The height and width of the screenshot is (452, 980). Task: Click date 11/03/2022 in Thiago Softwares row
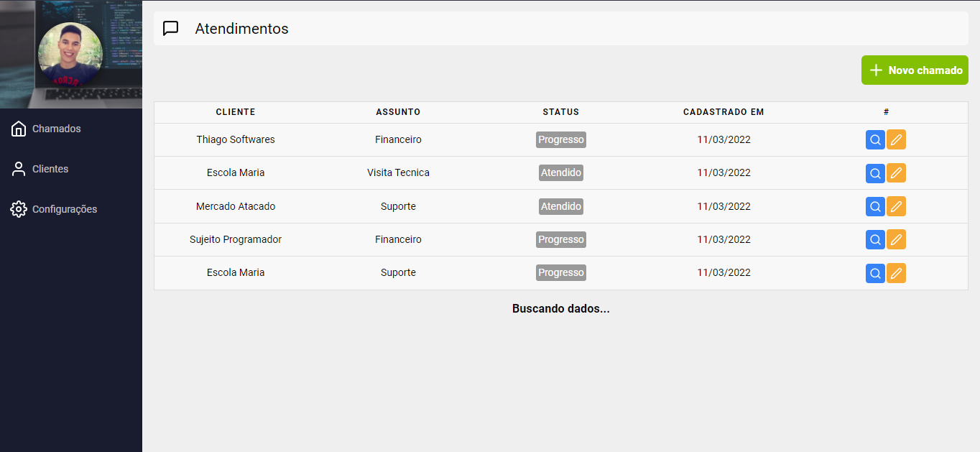(x=724, y=139)
